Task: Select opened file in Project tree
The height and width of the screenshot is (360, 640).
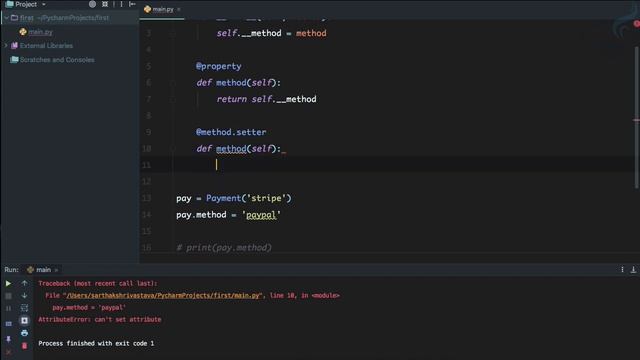Action: pyautogui.click(x=92, y=4)
